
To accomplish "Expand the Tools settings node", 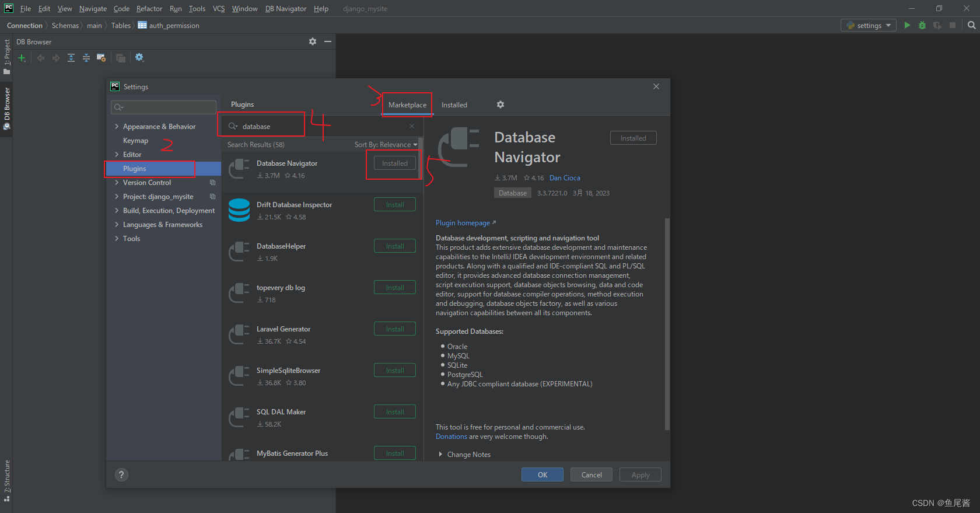I will pyautogui.click(x=117, y=239).
